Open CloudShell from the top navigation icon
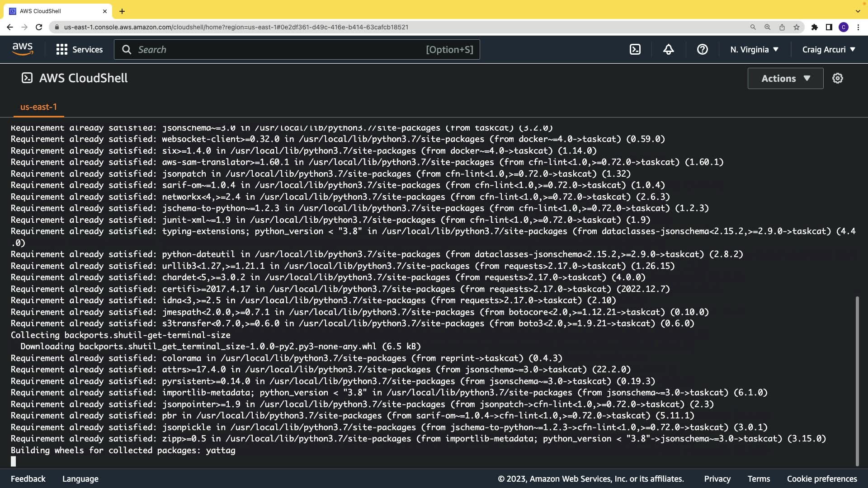Screen dimensions: 868x488 click(x=635, y=49)
